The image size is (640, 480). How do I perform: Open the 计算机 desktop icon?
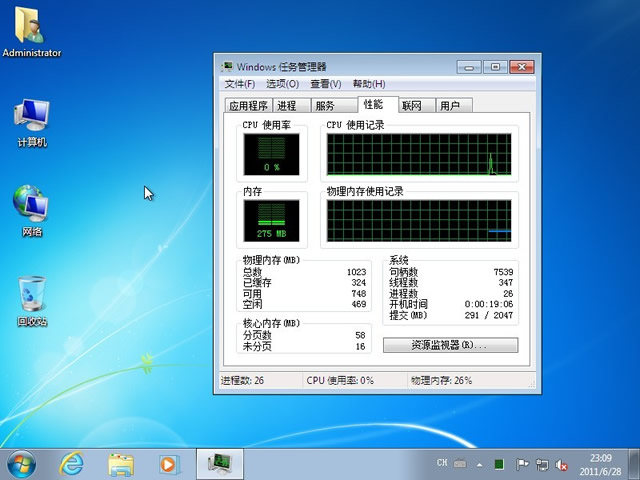pos(32,122)
